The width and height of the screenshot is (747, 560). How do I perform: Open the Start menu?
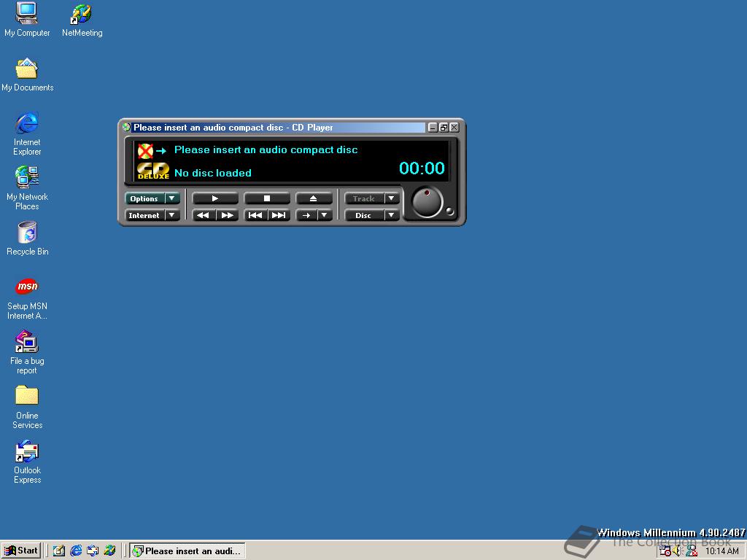[x=21, y=551]
